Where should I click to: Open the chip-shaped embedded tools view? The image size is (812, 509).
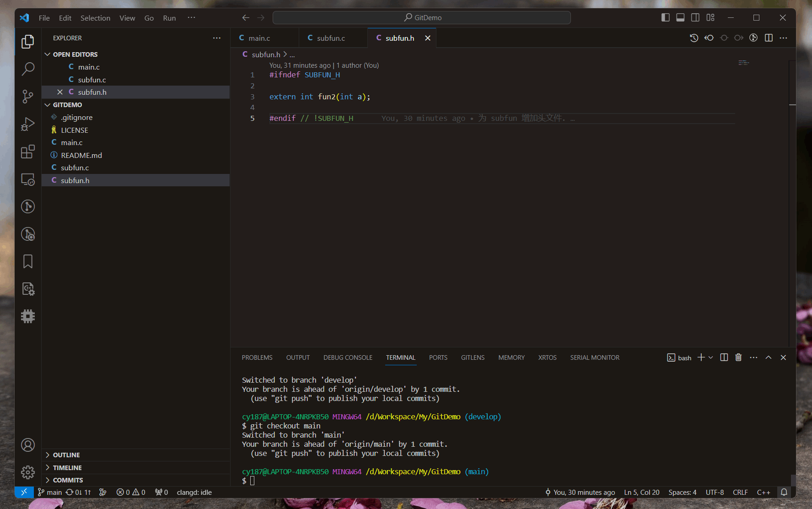click(x=28, y=316)
